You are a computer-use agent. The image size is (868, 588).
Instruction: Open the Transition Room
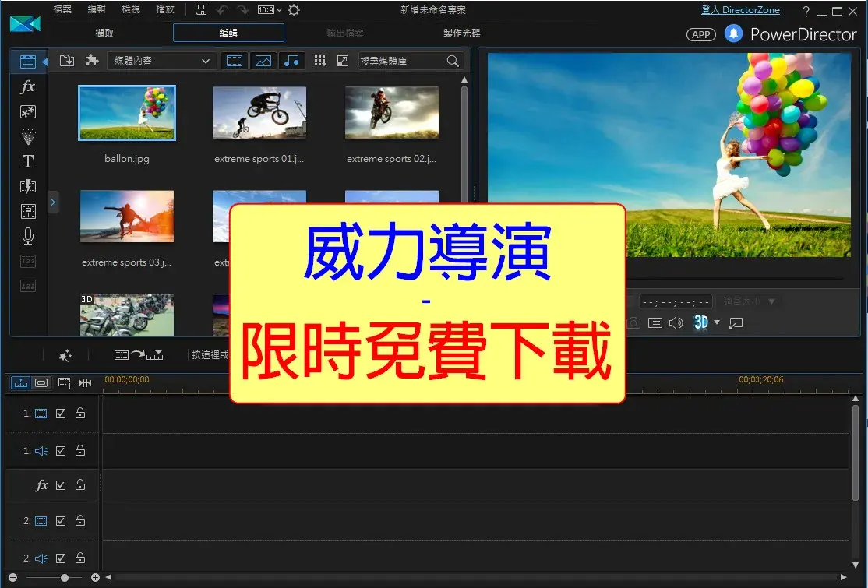pos(28,186)
